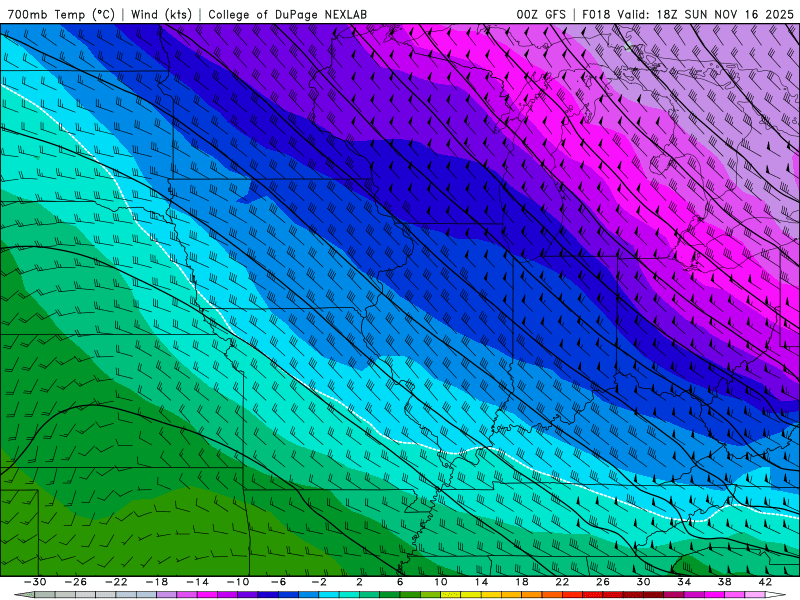Click the 'Wind (kts)' header label
800x600 pixels.
click(161, 14)
